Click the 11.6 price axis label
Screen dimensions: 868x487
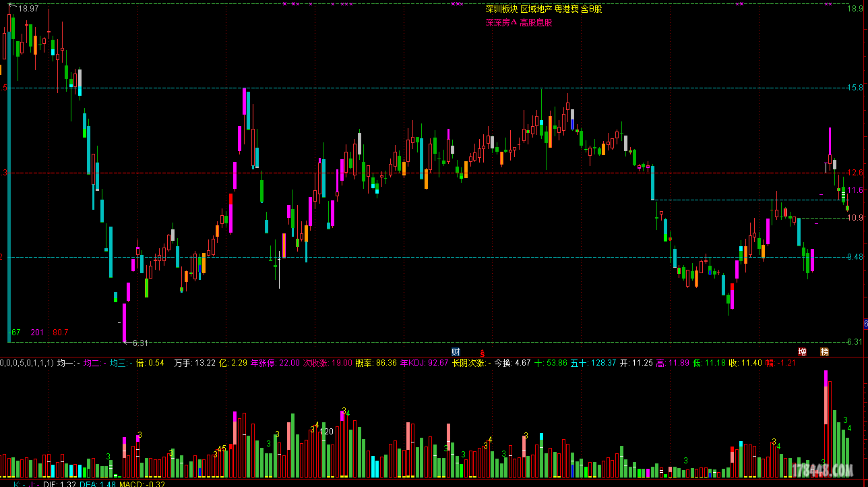855,191
